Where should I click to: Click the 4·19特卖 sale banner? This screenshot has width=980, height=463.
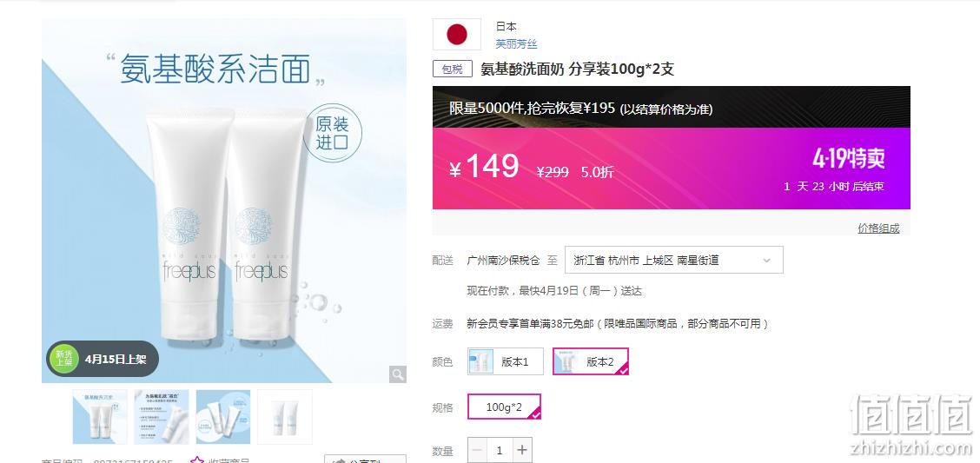pos(848,159)
